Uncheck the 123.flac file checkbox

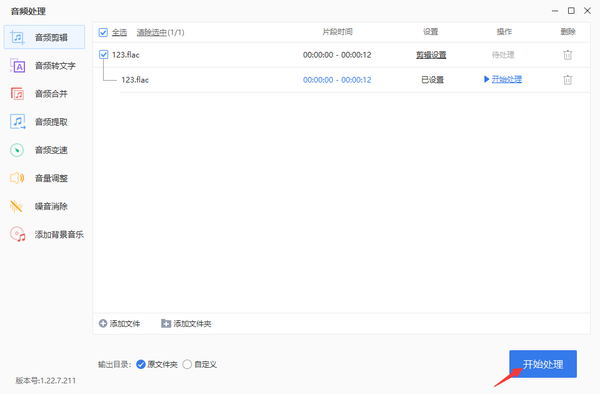[x=103, y=55]
